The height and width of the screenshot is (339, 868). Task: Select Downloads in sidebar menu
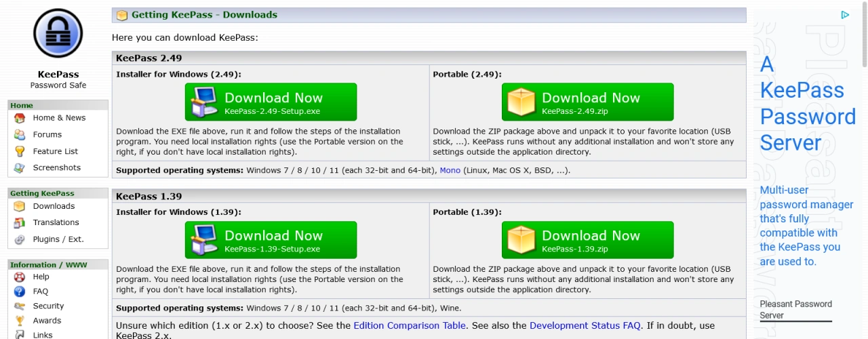54,206
